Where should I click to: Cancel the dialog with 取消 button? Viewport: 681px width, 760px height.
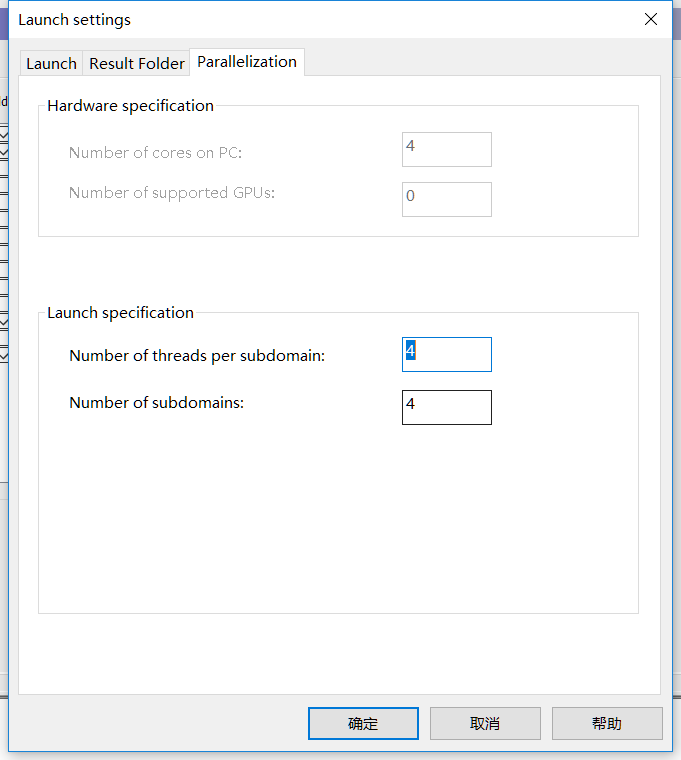click(485, 723)
